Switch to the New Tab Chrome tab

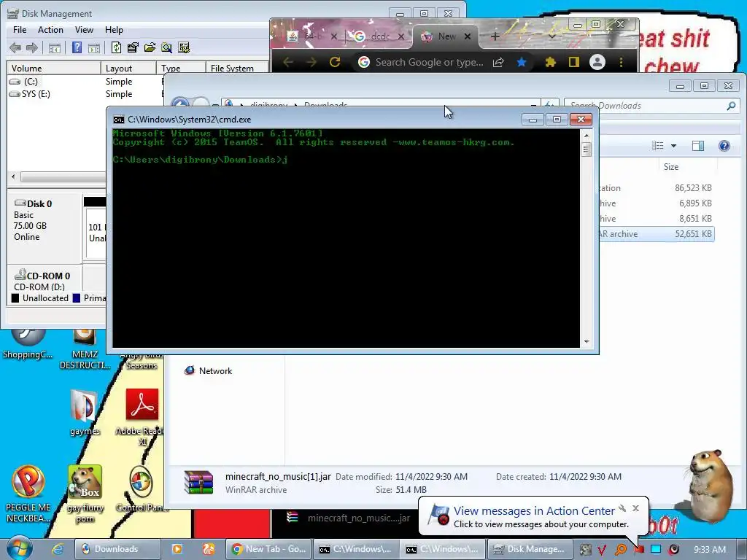click(447, 36)
